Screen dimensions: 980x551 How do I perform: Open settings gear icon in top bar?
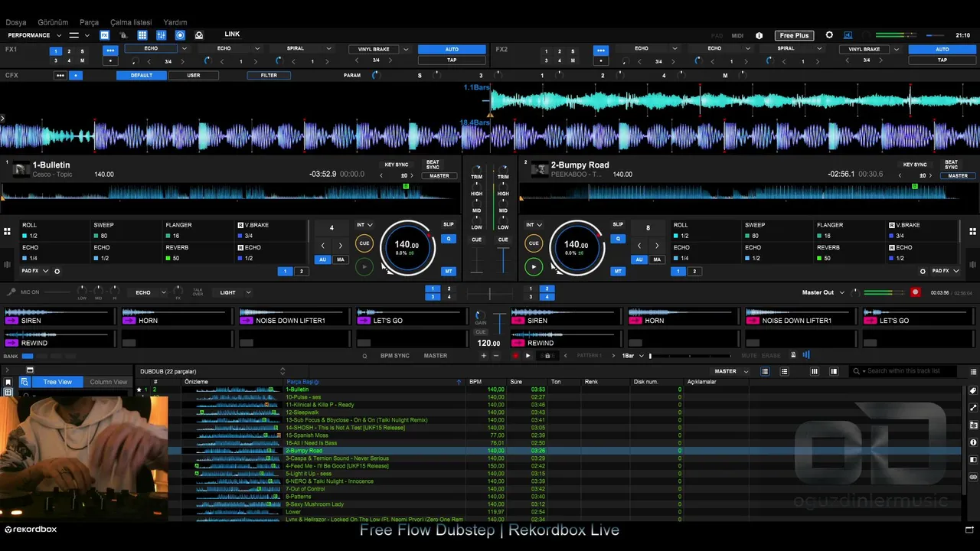click(829, 35)
